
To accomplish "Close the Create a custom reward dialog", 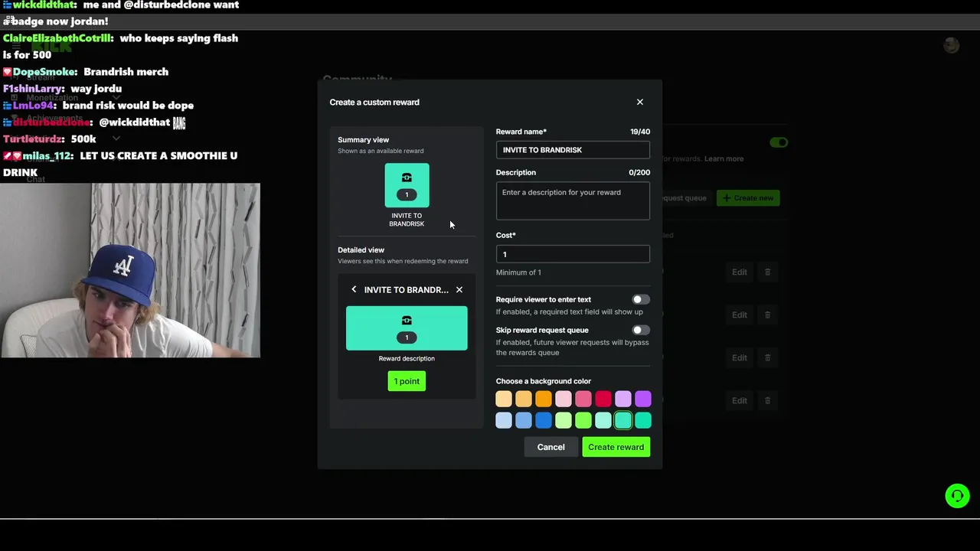I will (x=640, y=102).
